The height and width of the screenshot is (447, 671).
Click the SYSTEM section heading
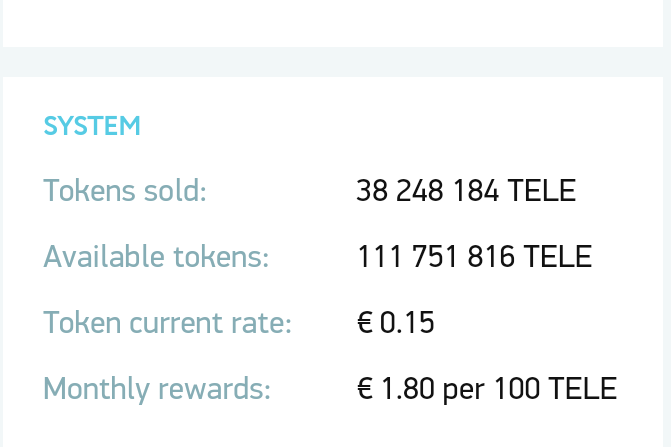click(92, 127)
